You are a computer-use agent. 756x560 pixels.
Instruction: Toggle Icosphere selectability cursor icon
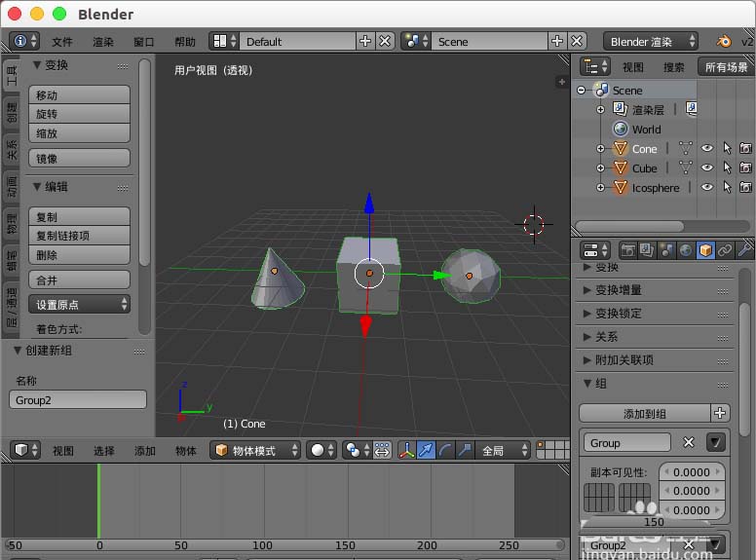(727, 187)
